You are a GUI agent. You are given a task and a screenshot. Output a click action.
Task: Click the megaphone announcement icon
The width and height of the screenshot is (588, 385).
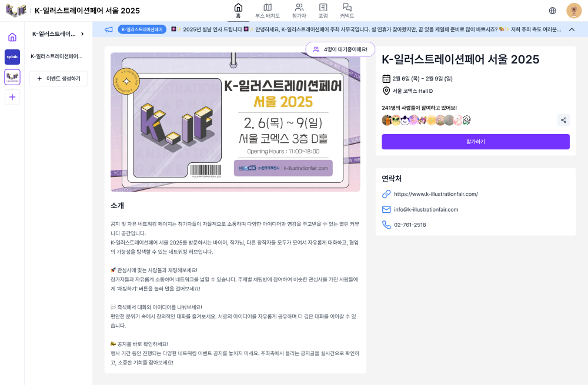tap(109, 29)
